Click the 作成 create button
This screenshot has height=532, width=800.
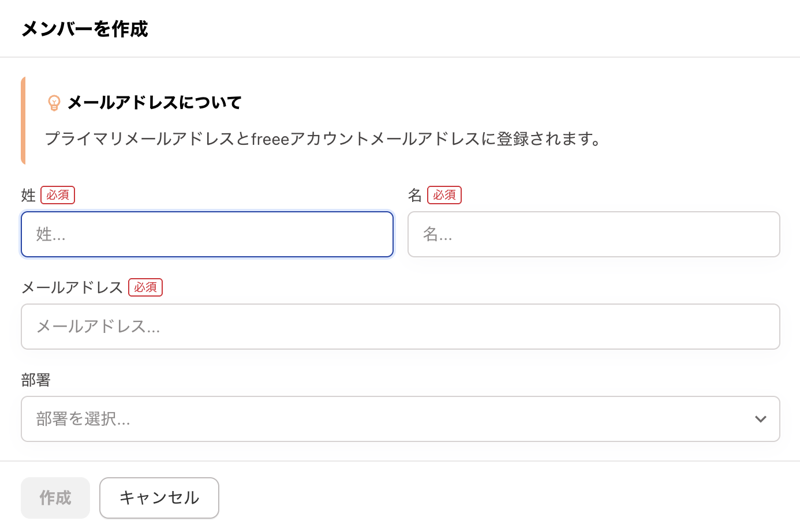(x=55, y=497)
